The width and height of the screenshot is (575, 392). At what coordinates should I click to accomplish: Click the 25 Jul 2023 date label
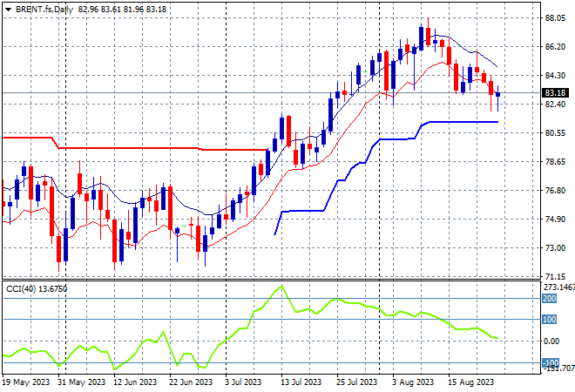click(x=356, y=382)
